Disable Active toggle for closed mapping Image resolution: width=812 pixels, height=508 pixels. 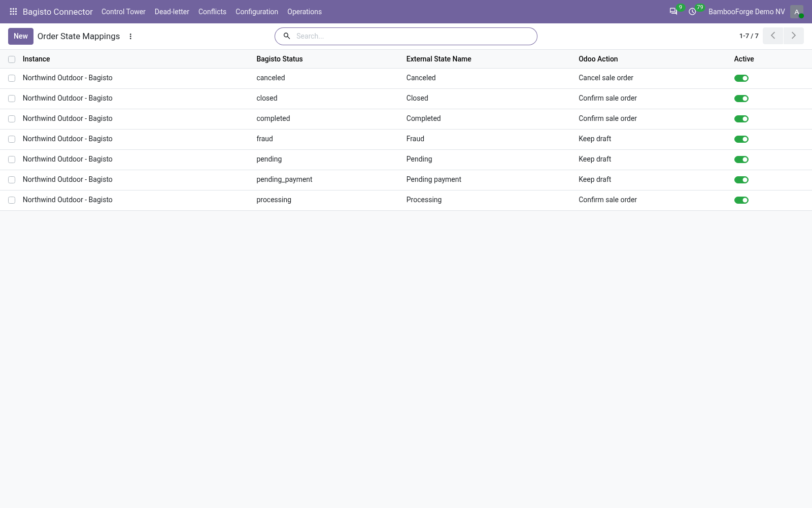coord(741,99)
